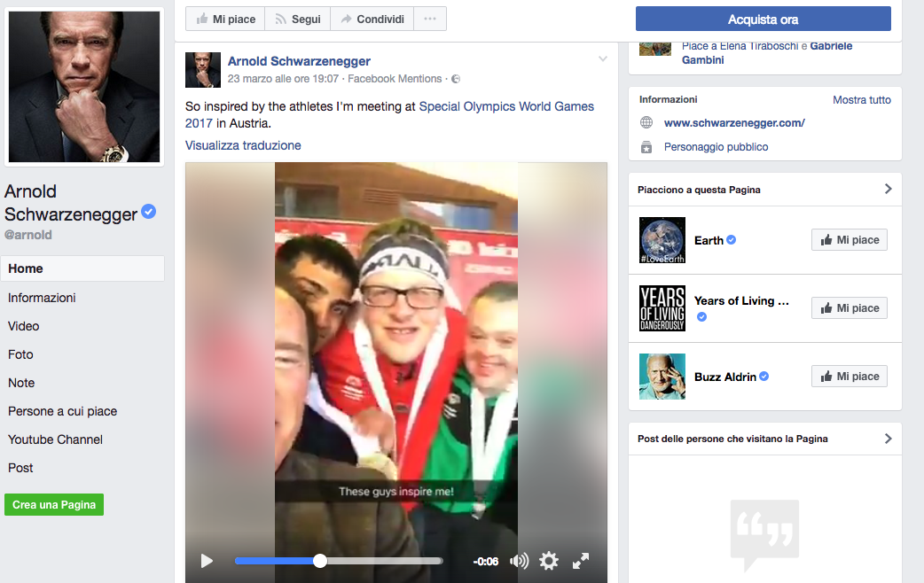Screen dimensions: 924x583
Task: Mute the video with the speaker icon
Action: 518,561
